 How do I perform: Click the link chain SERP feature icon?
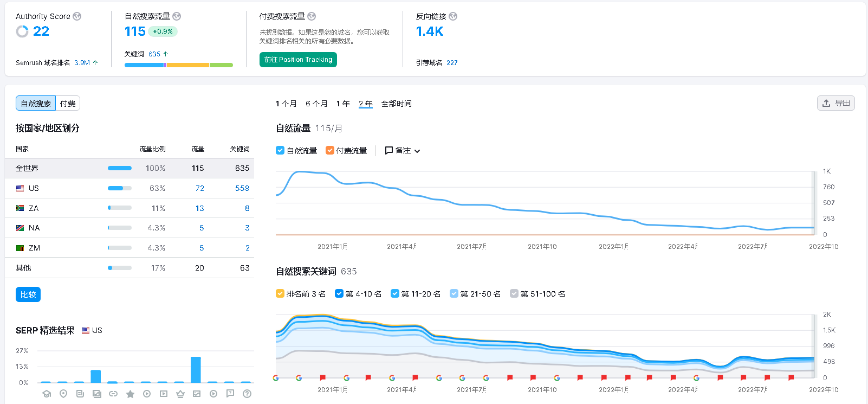pos(113,394)
